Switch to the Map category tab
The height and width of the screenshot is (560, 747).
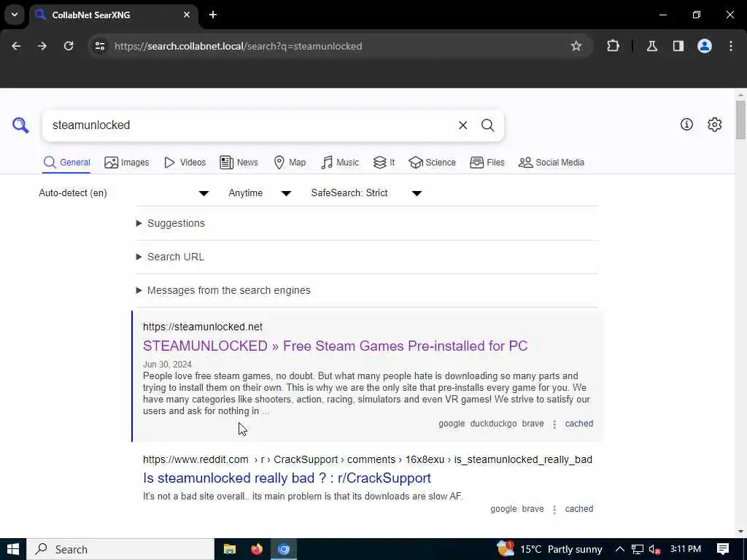(x=290, y=163)
